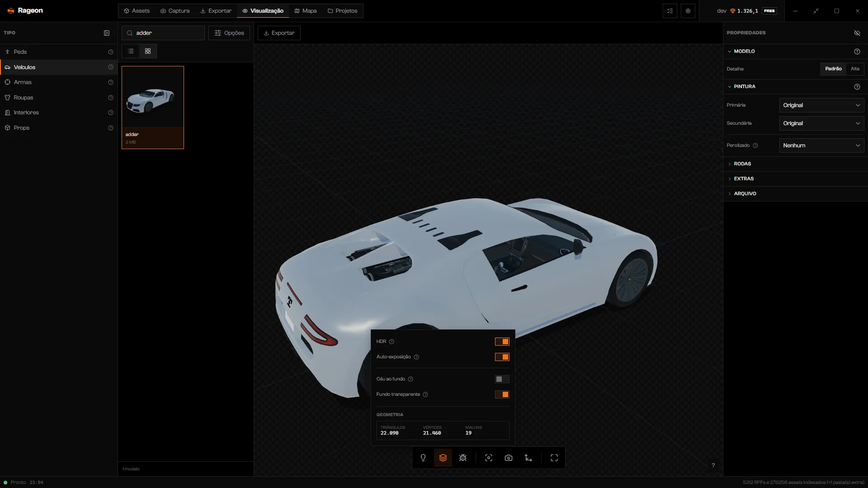The width and height of the screenshot is (868, 488).
Task: Expand the Rodas section
Action: 795,164
